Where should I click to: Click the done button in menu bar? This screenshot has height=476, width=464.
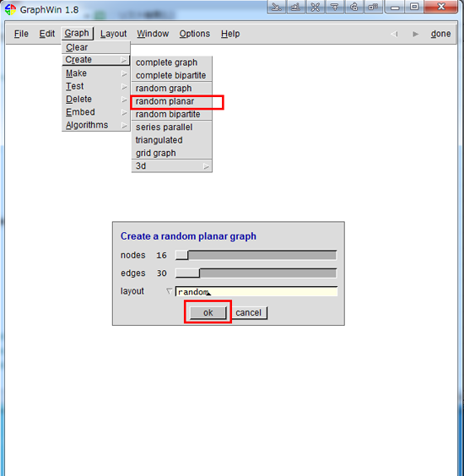point(440,34)
